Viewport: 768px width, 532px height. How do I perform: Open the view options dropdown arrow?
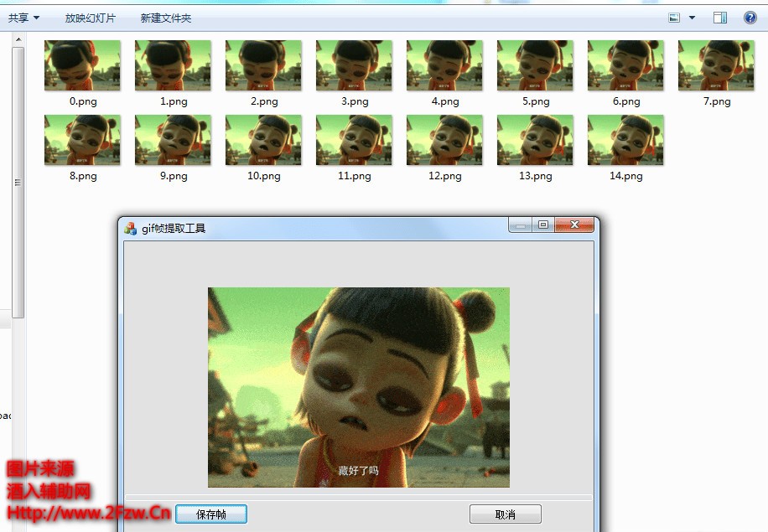[692, 18]
